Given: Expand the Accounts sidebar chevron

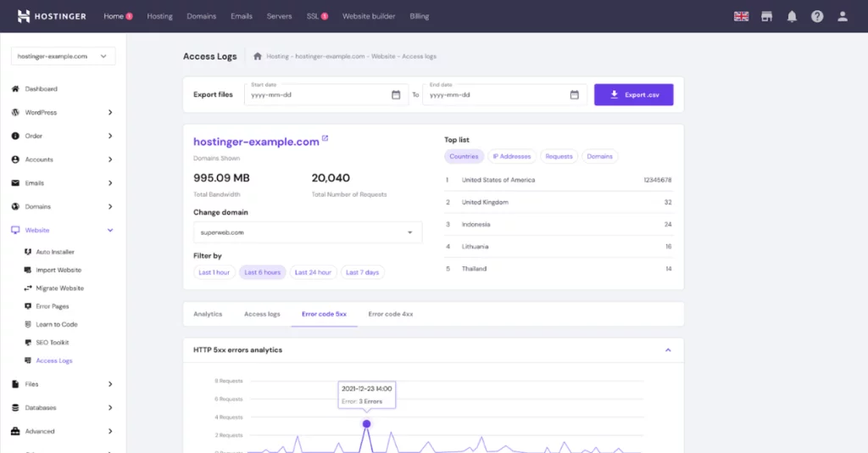Looking at the screenshot, I should 110,159.
